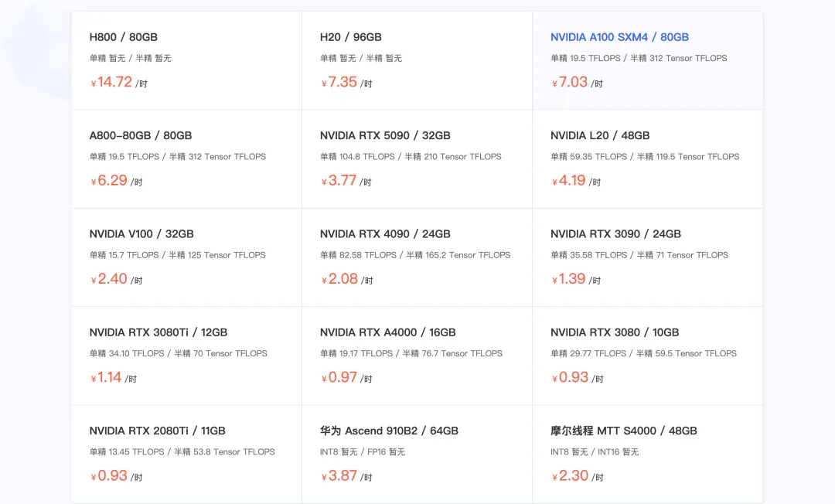835x504 pixels.
Task: Click the ¥2.08 /时 price
Action: pyautogui.click(x=346, y=279)
